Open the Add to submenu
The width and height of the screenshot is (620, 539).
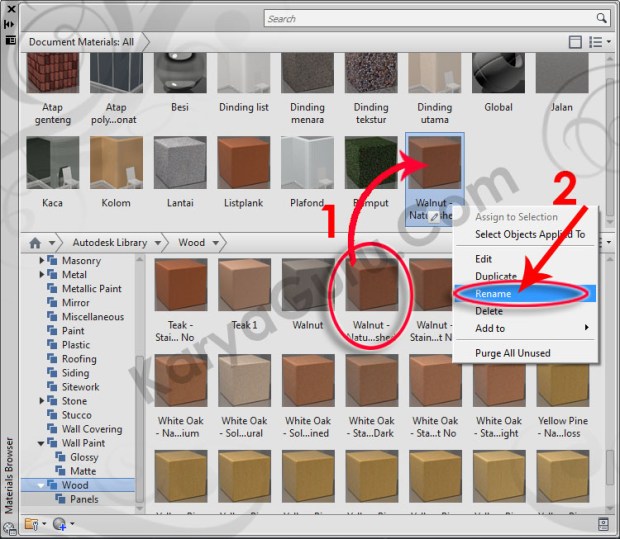(x=525, y=328)
